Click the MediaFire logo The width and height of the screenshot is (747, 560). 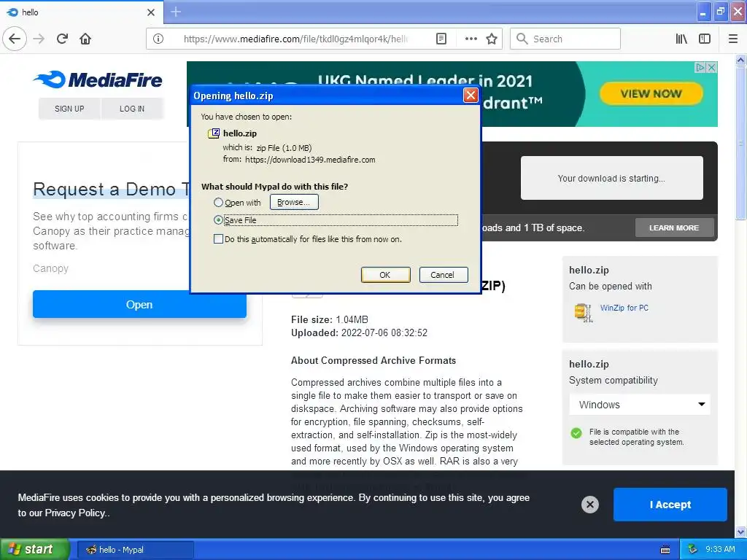coord(98,79)
